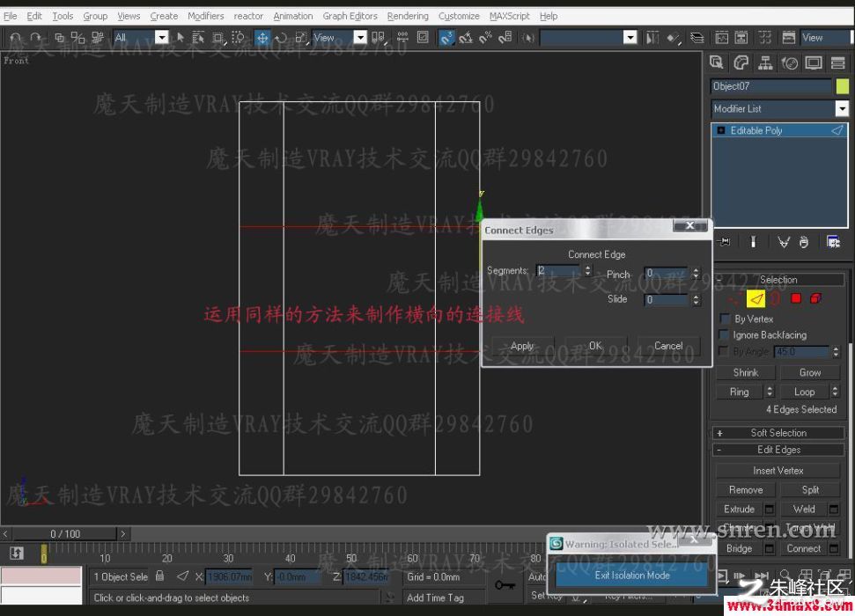
Task: Open the reference coordinate system View dropdown
Action: (x=360, y=37)
